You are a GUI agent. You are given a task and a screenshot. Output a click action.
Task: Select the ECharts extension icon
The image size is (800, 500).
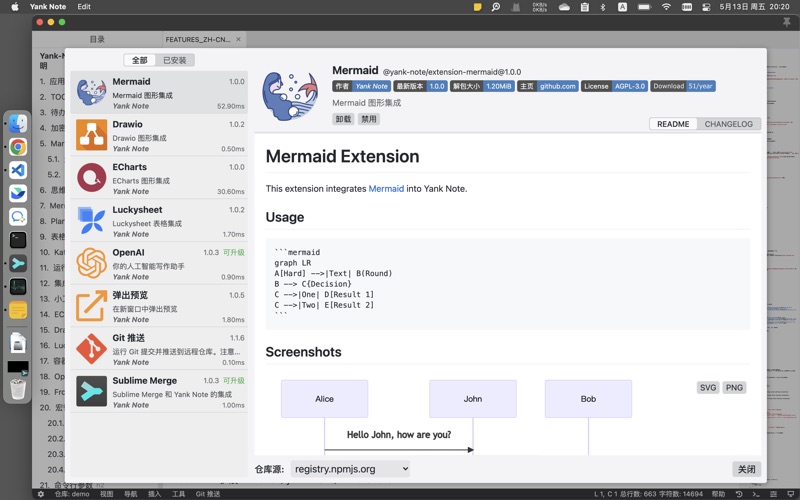pyautogui.click(x=91, y=178)
